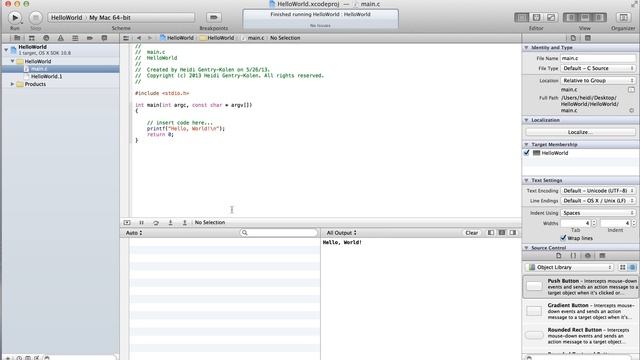This screenshot has height=360, width=640.
Task: Run the HelloWorld project
Action: point(15,18)
